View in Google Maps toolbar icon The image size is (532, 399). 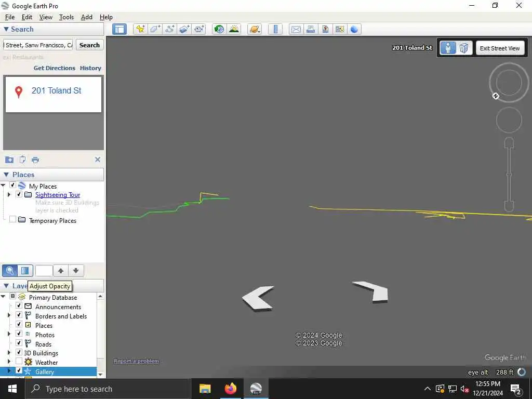tap(340, 29)
